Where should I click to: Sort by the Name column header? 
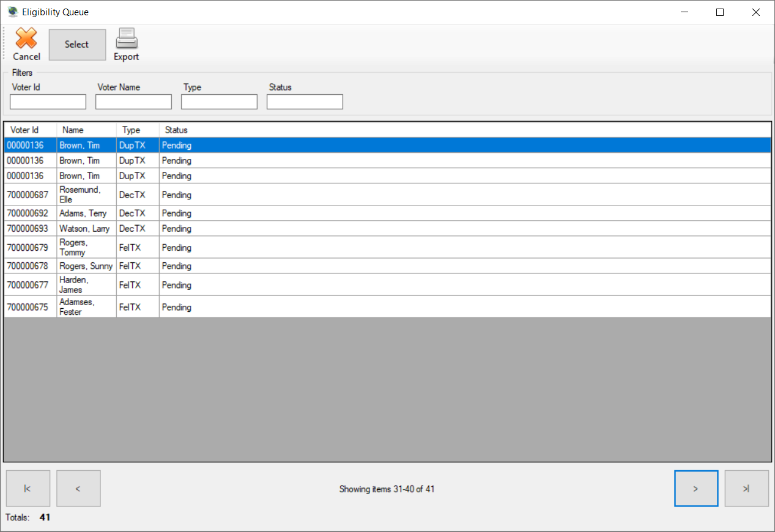point(87,130)
